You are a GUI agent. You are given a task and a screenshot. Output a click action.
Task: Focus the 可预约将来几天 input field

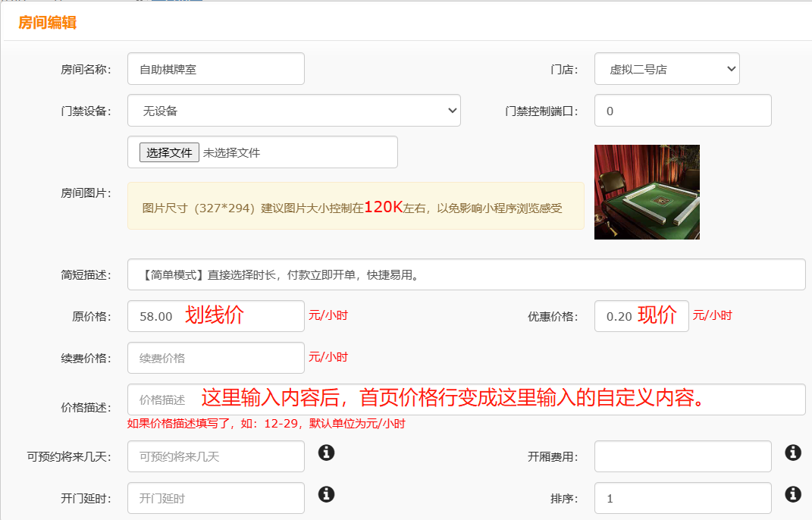click(x=216, y=456)
